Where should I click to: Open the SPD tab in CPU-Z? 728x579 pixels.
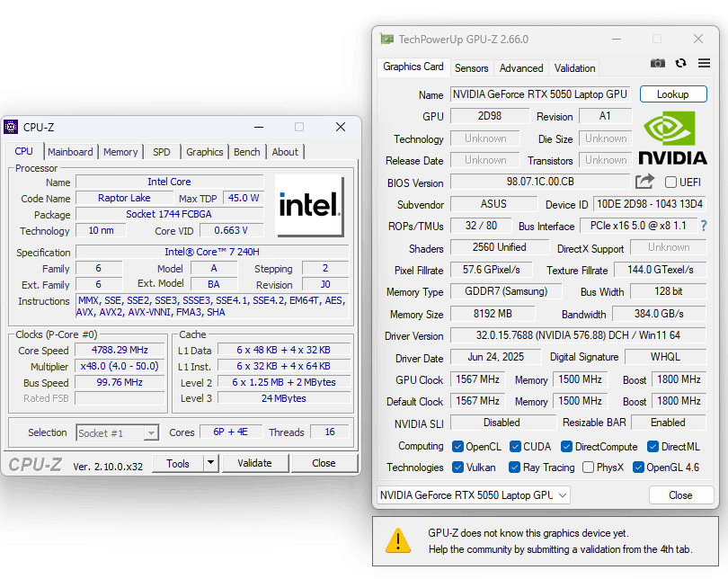click(x=162, y=152)
